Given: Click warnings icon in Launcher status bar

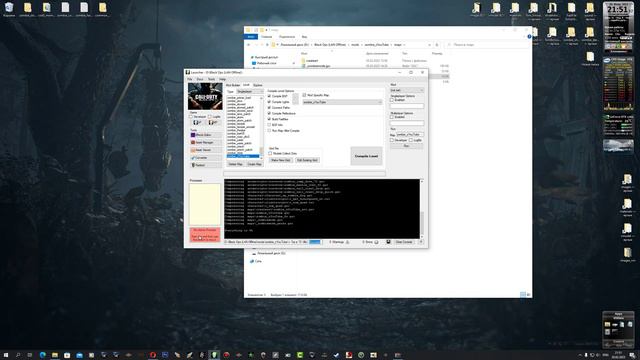Looking at the screenshot, I should pos(347,242).
